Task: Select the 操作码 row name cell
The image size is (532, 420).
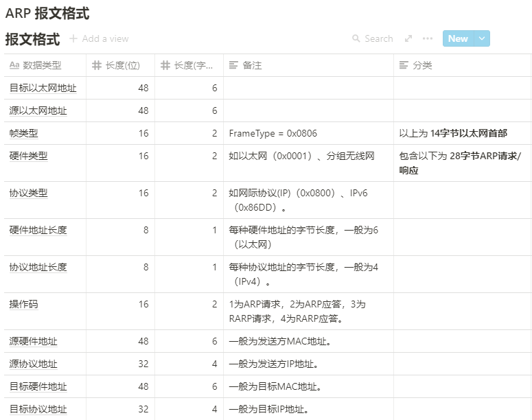Action: pos(23,304)
